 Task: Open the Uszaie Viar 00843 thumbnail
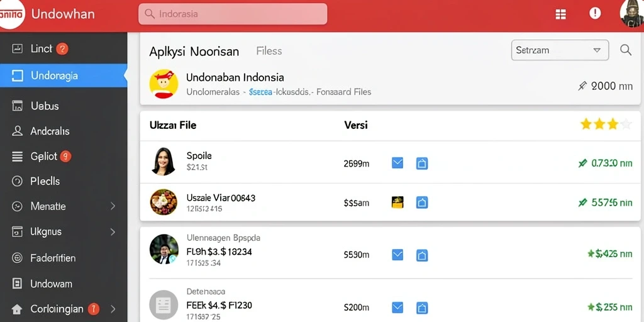click(x=164, y=202)
